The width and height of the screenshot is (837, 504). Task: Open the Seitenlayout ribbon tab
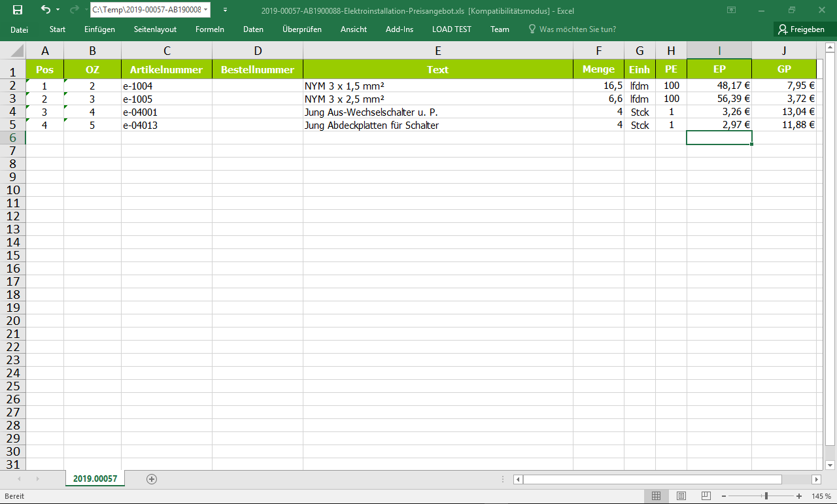click(x=155, y=29)
